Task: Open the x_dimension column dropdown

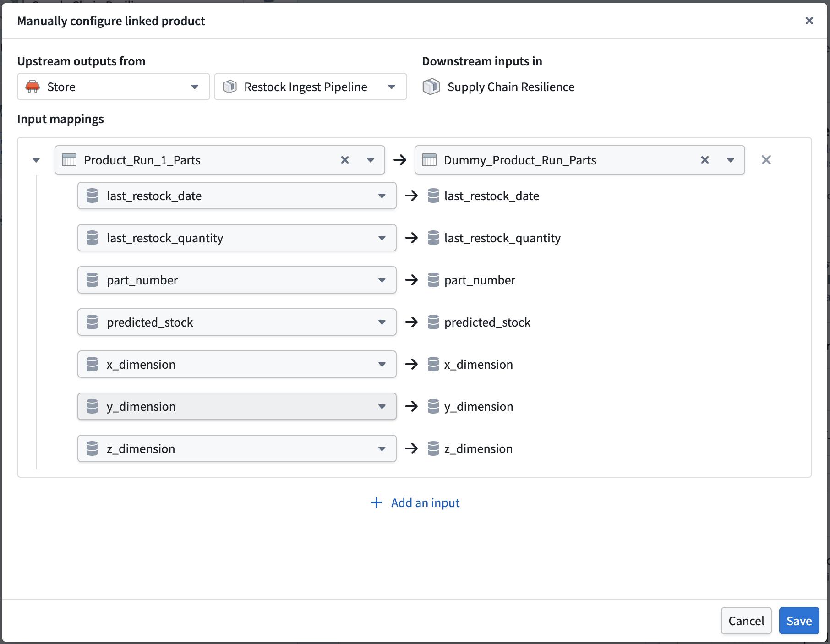Action: [237, 364]
